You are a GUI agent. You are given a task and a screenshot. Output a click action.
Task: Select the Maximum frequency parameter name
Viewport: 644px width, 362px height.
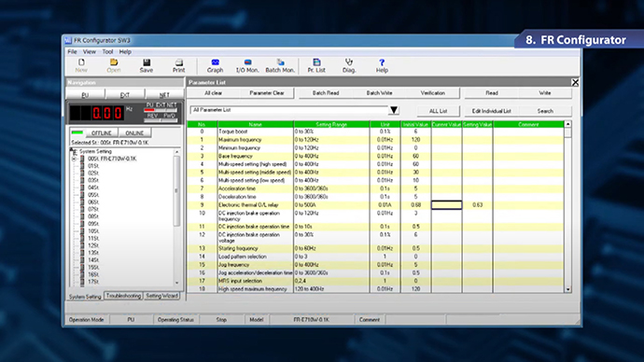[240, 140]
